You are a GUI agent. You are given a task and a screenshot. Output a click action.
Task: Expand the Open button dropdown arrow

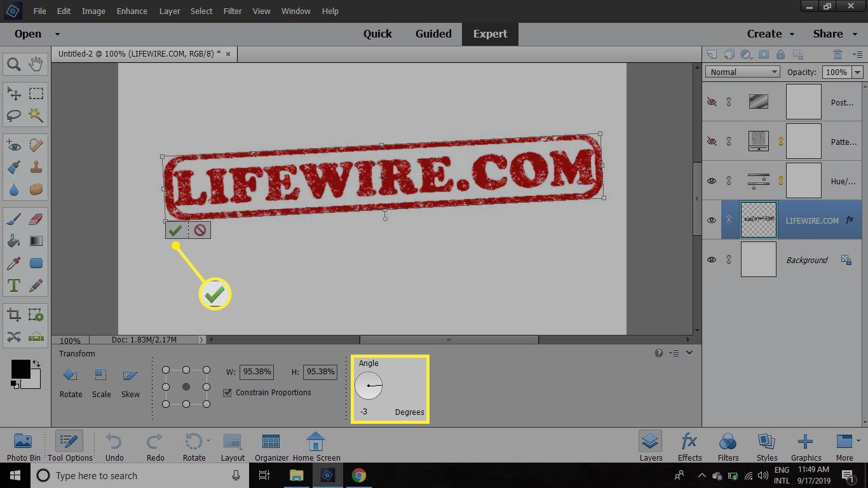[57, 34]
